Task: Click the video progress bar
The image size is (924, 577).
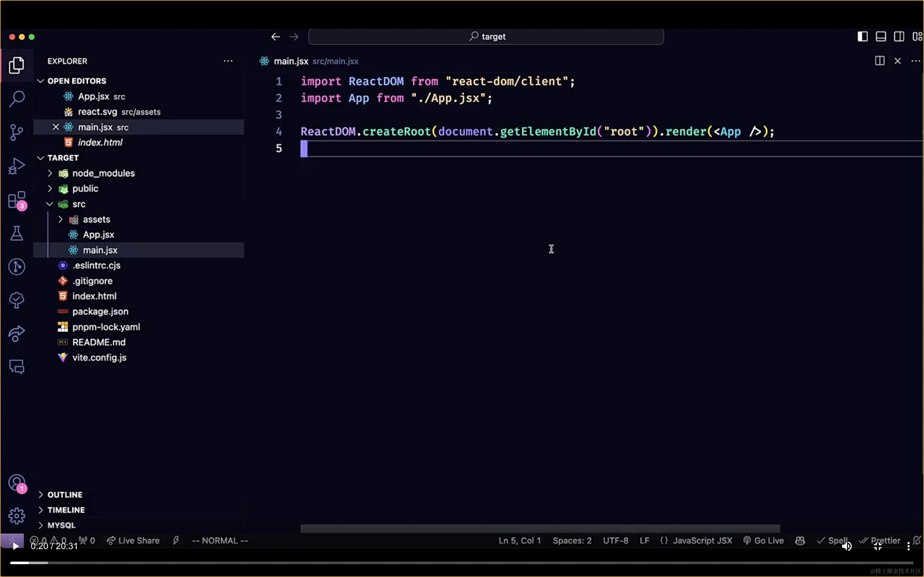Action: pos(458,563)
